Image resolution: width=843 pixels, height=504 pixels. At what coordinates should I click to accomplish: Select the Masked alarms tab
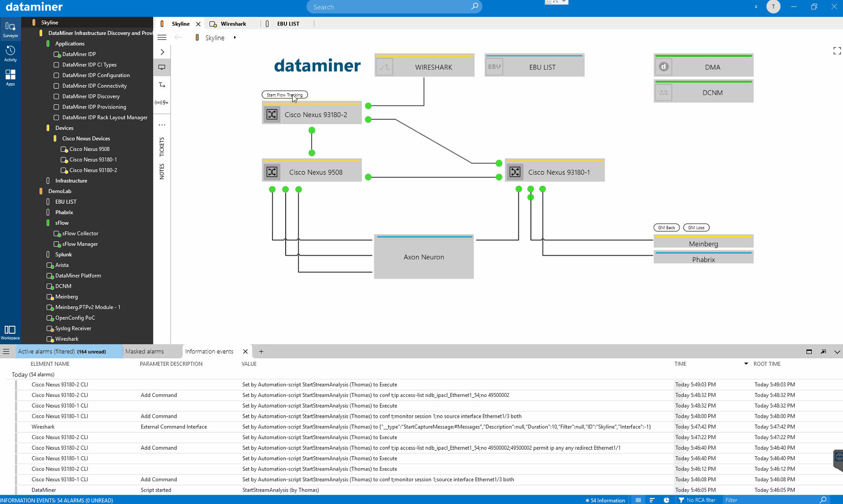[144, 351]
